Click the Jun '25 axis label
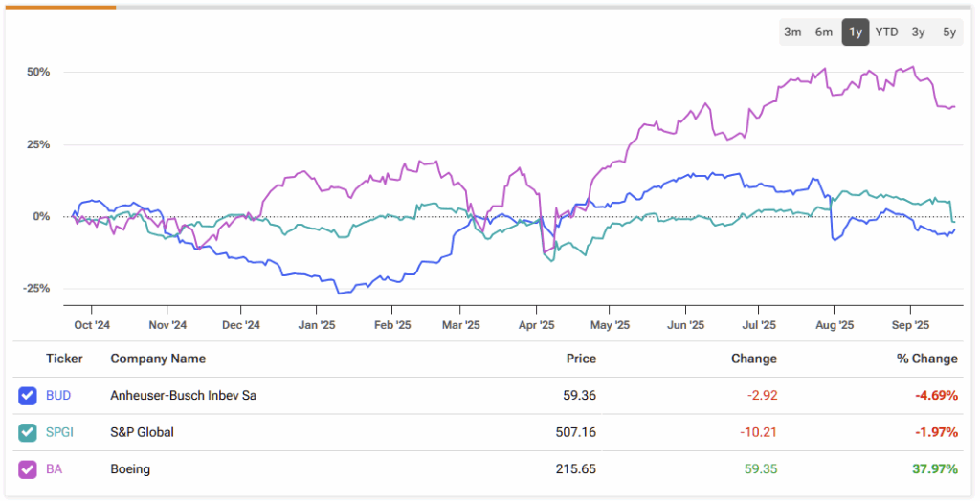 click(x=686, y=325)
